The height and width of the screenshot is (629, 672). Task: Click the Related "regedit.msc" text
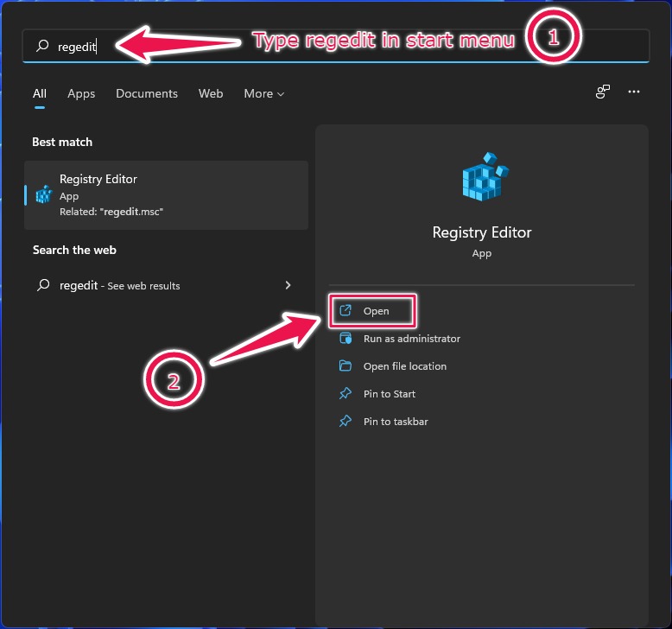(111, 212)
